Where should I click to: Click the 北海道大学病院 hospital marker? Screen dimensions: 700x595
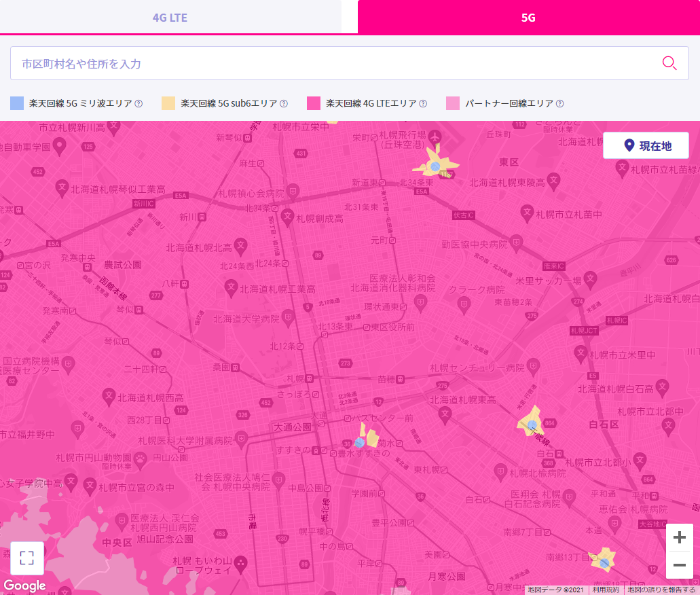coord(289,319)
